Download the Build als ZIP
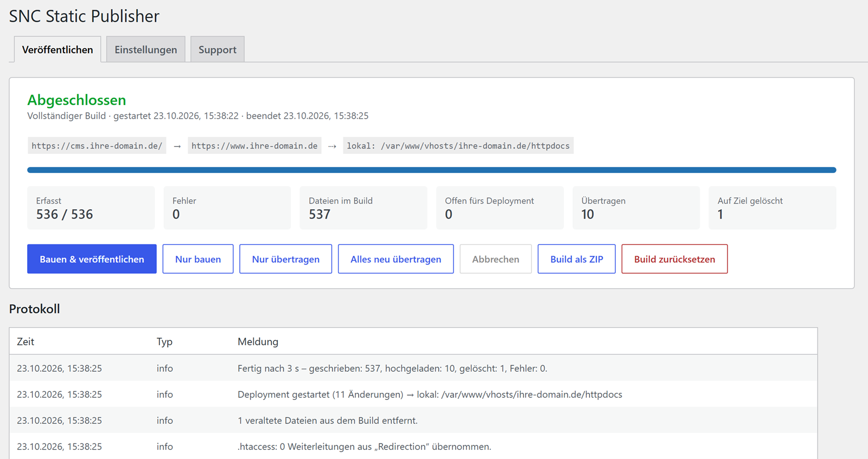The width and height of the screenshot is (868, 459). 577,259
